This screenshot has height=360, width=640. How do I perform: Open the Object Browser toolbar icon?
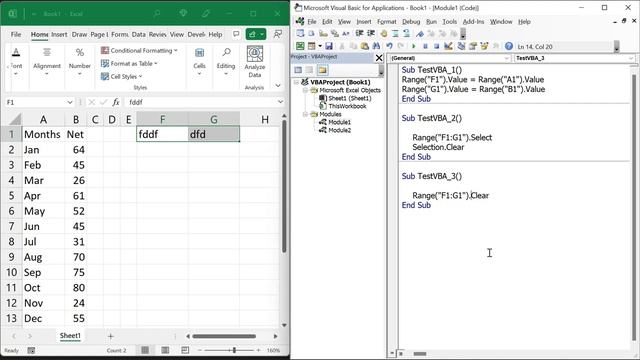point(484,46)
